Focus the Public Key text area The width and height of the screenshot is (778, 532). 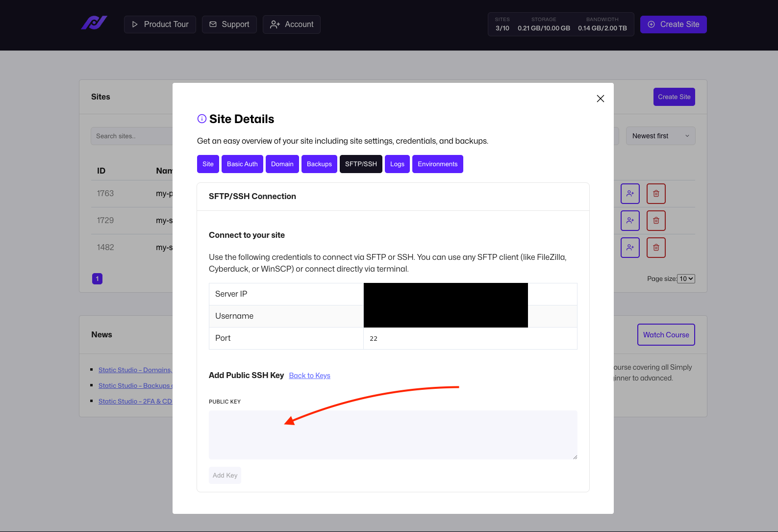[x=393, y=435]
